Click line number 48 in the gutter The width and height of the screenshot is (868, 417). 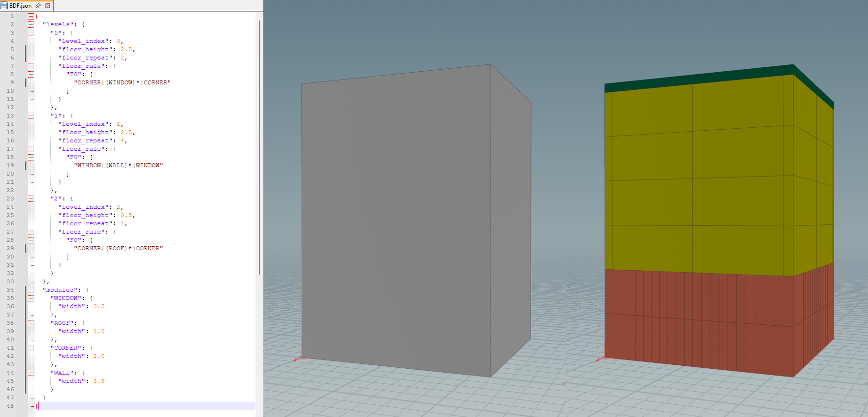tap(10, 406)
